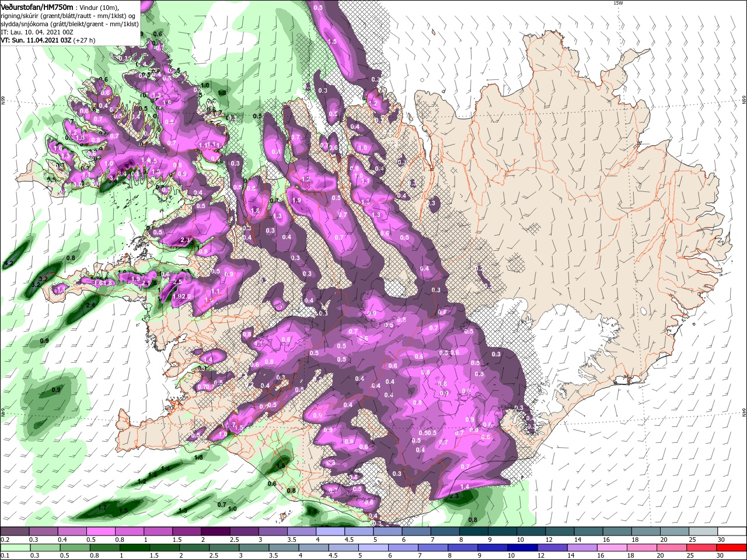
Task: Click the Veðurstofan/HM750m title text
Action: (37, 7)
